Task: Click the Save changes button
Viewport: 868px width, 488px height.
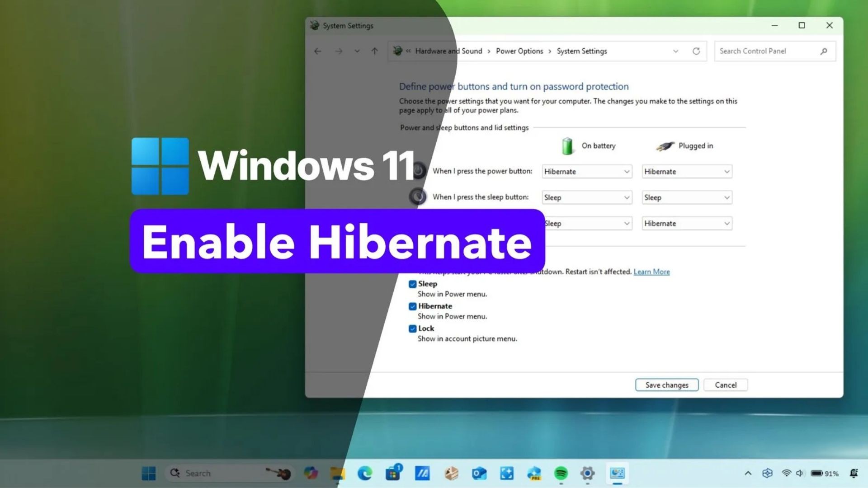Action: click(x=666, y=385)
